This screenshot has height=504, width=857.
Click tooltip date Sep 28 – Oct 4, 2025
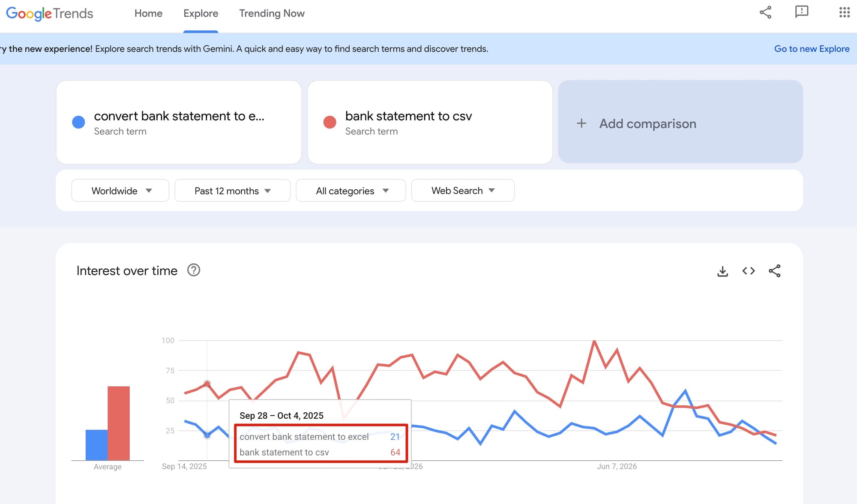pyautogui.click(x=282, y=415)
